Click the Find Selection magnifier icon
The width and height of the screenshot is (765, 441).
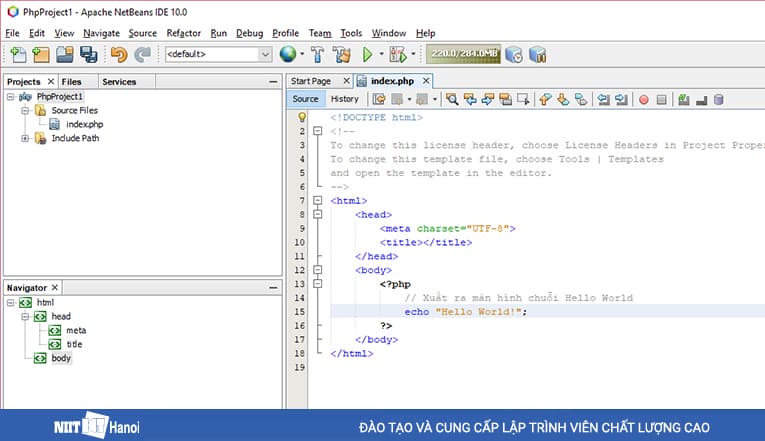coord(452,100)
